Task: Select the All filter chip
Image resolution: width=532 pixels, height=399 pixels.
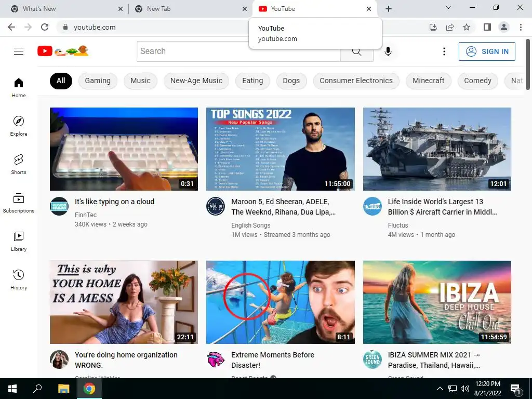Action: [x=61, y=81]
